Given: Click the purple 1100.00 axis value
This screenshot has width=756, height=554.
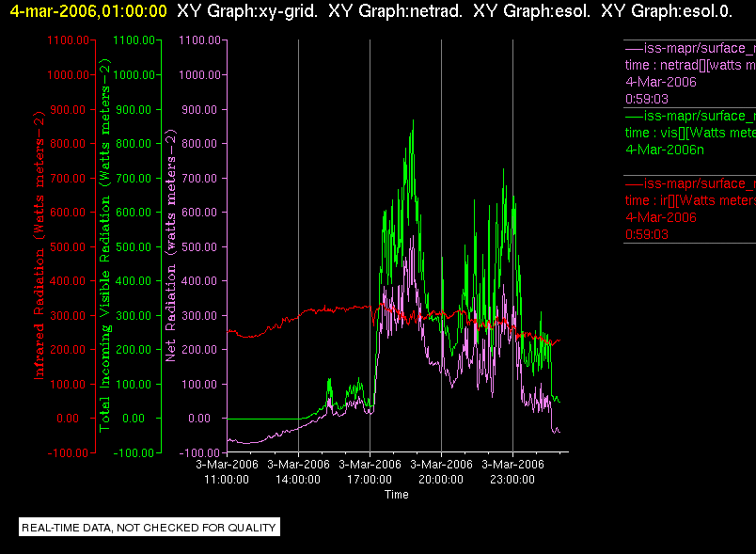Looking at the screenshot, I should pos(199,40).
